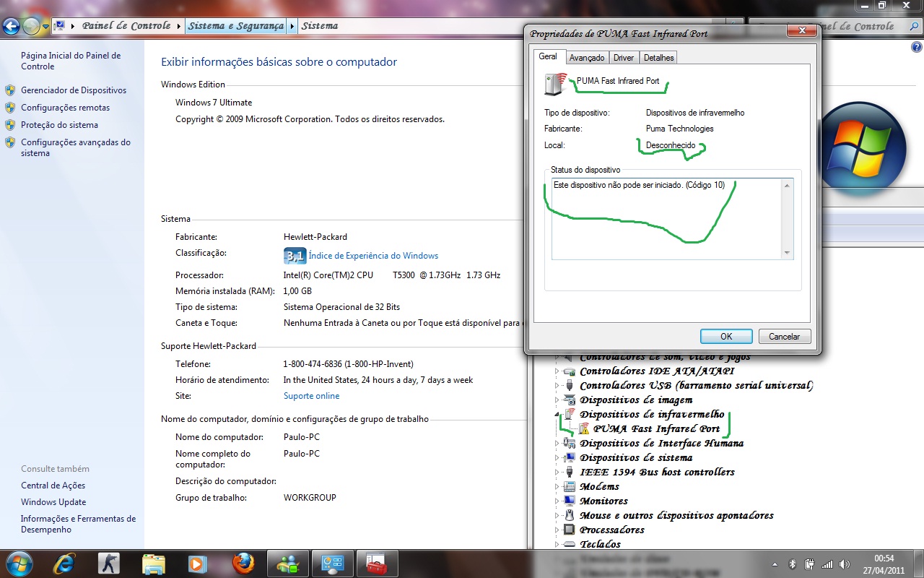
Task: Open Configurações remotas link
Action: click(66, 108)
